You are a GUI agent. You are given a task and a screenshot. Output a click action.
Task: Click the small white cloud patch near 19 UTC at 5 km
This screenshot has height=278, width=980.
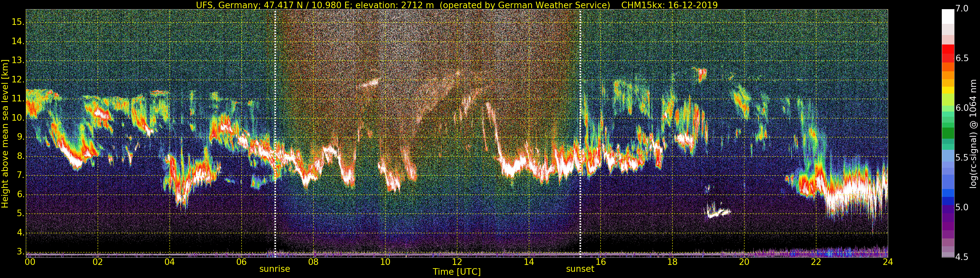(718, 211)
